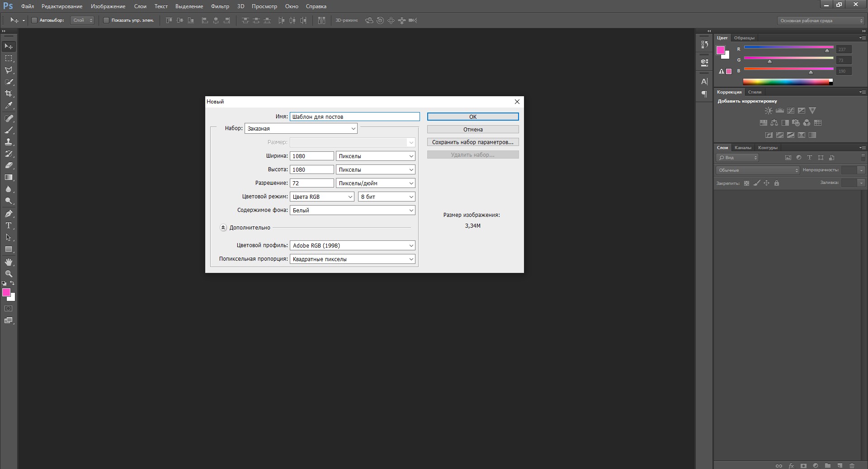
Task: Click Сохранить набор параметров button
Action: point(473,142)
